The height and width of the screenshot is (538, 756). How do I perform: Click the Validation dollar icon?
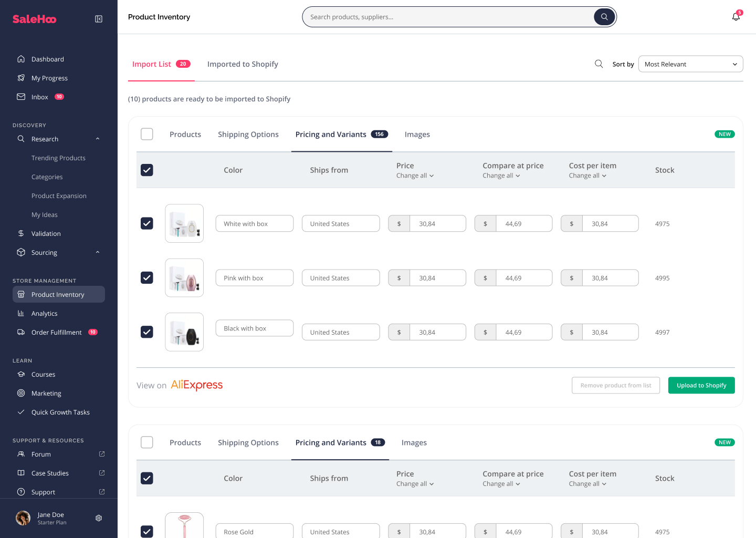pos(21,233)
